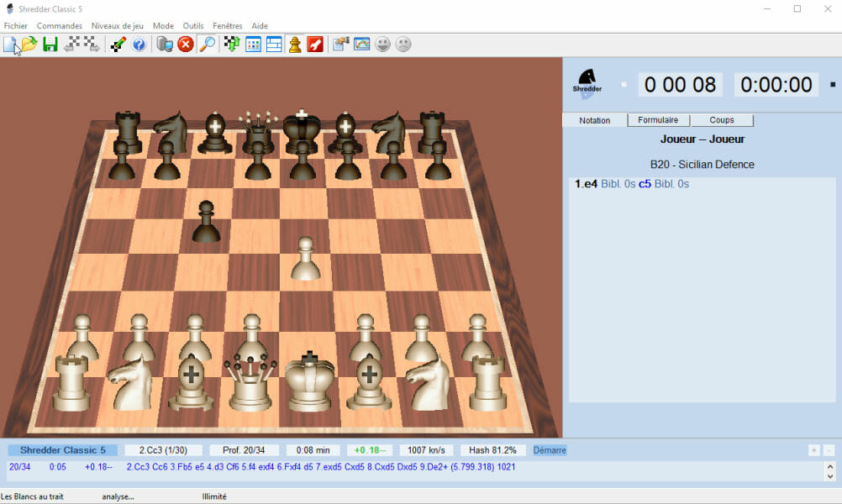Click black's clock showing 0:00:00

(x=776, y=85)
